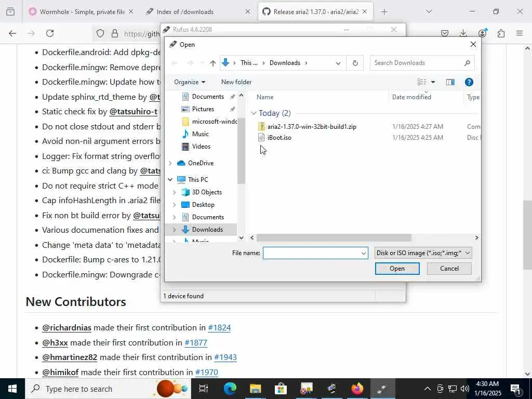Viewport: 532px width, 399px height.
Task: Open the volume control in tray
Action: point(465,389)
